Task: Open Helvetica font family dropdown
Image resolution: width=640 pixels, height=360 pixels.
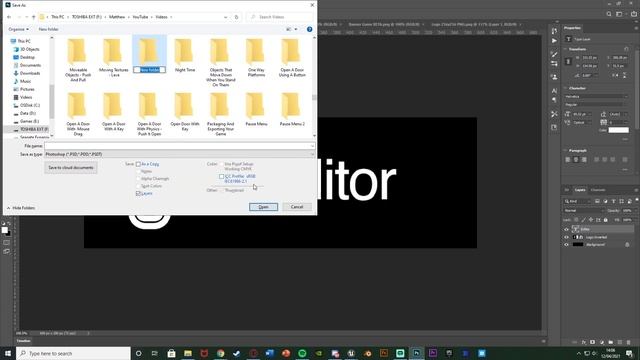Action: pyautogui.click(x=596, y=97)
